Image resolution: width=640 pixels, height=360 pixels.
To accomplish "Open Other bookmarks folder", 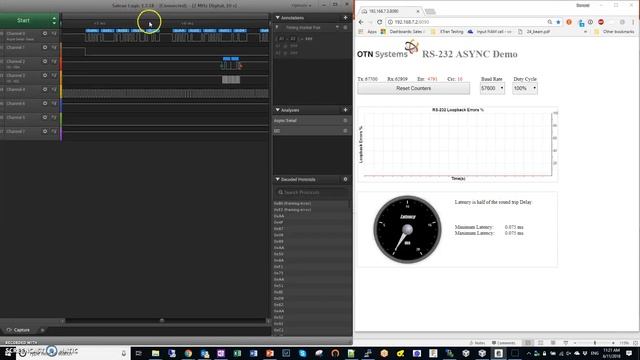I will click(x=614, y=31).
